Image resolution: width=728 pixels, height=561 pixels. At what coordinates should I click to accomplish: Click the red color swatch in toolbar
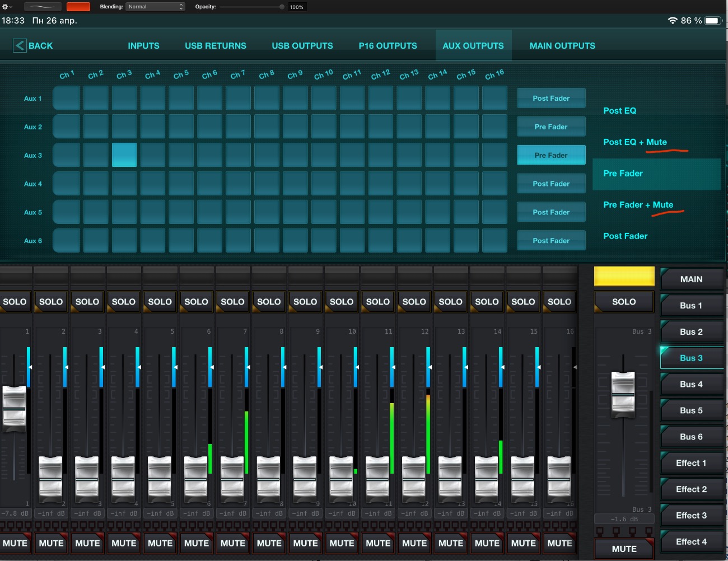coord(78,7)
